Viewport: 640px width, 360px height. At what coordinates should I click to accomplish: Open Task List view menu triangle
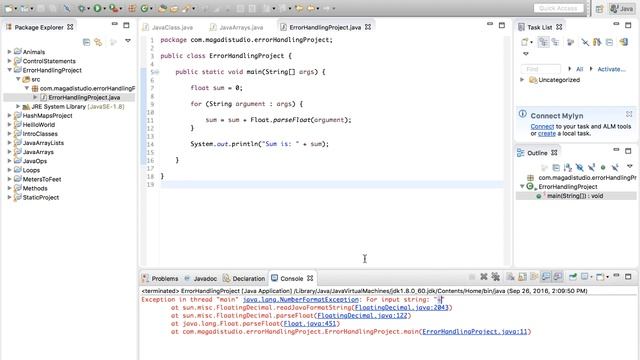click(526, 53)
